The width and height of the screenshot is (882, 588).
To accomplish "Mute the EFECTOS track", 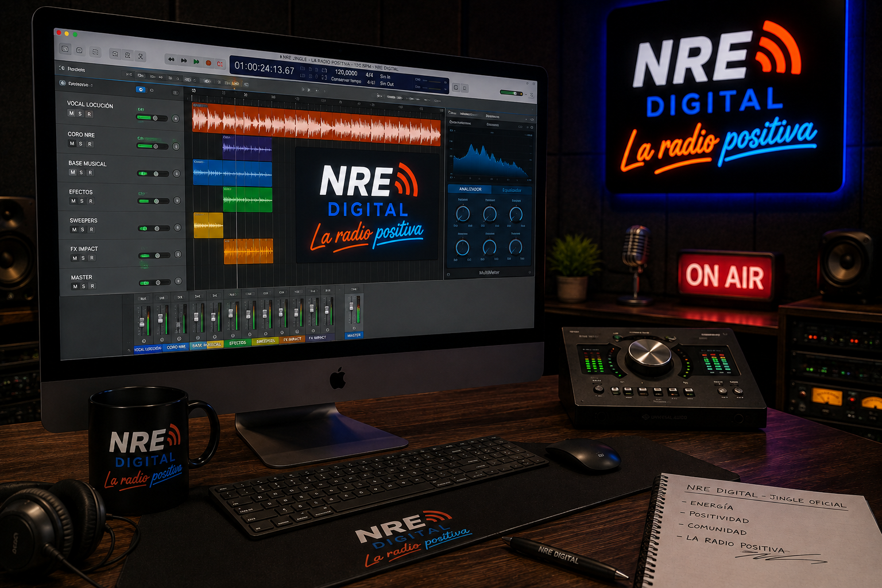I will point(73,201).
